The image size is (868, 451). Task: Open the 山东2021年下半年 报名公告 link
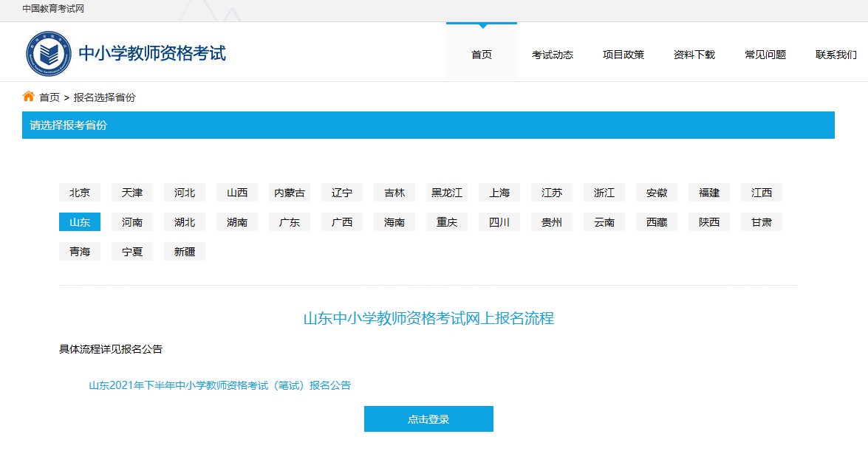tap(219, 385)
